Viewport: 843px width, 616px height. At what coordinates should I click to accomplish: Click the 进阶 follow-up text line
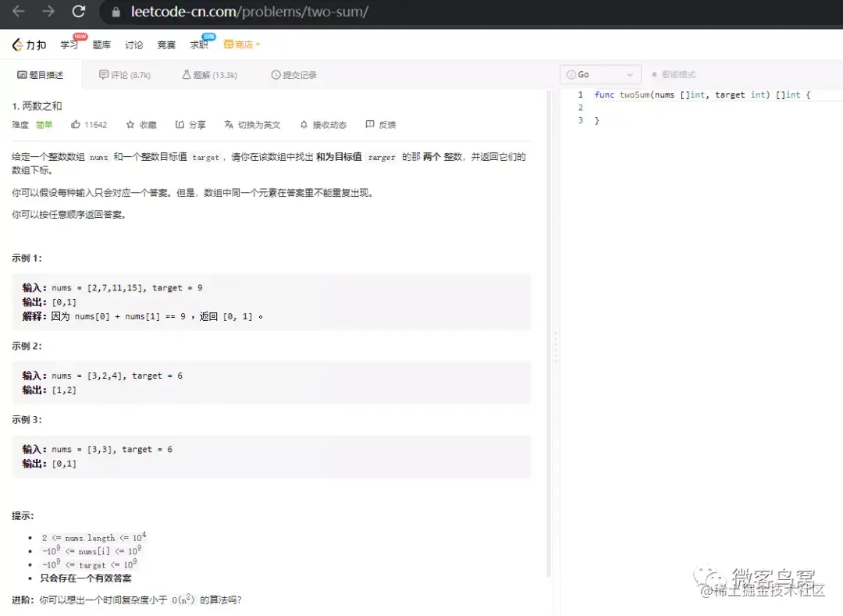(x=127, y=600)
